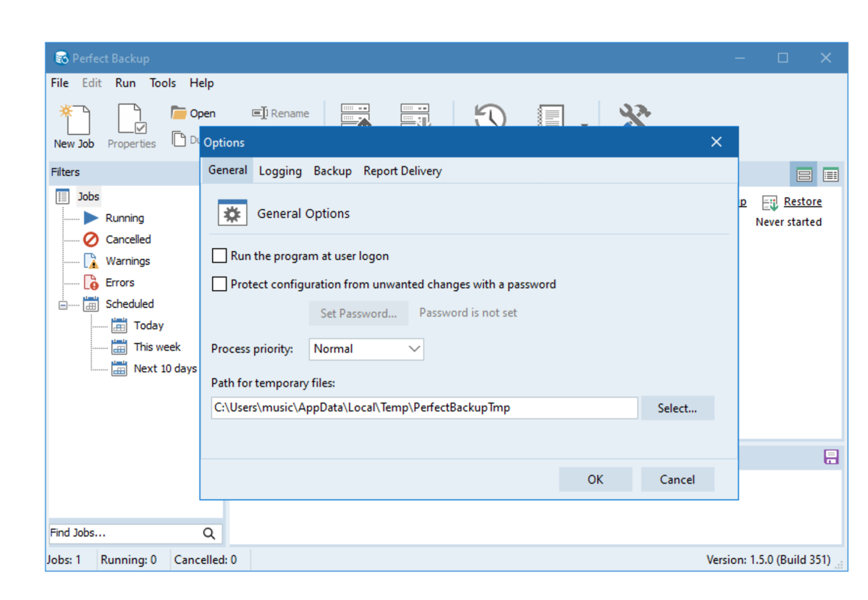Open the Process priority dropdown

coord(366,350)
